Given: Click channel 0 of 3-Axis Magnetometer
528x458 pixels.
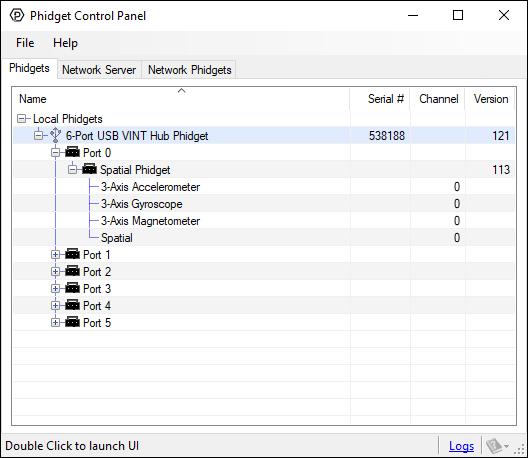Looking at the screenshot, I should (x=457, y=221).
